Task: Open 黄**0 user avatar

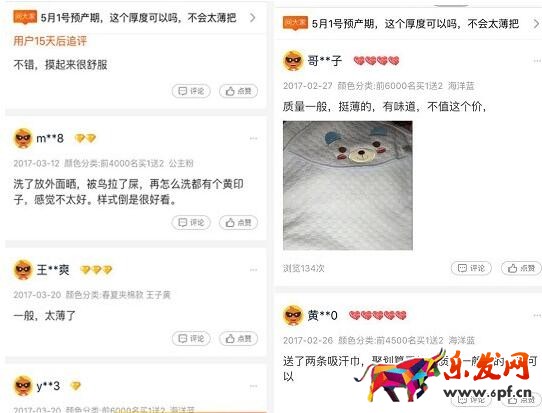Action: pos(293,315)
